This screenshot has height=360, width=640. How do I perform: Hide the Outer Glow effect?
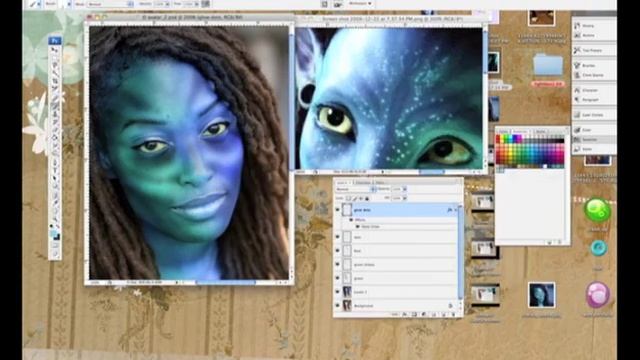[x=358, y=227]
